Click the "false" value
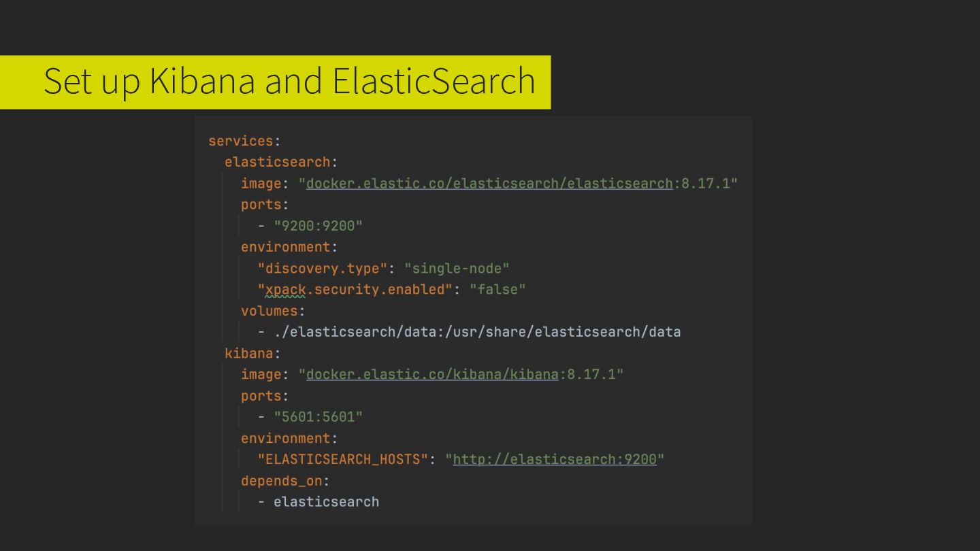The height and width of the screenshot is (551, 980). point(497,289)
